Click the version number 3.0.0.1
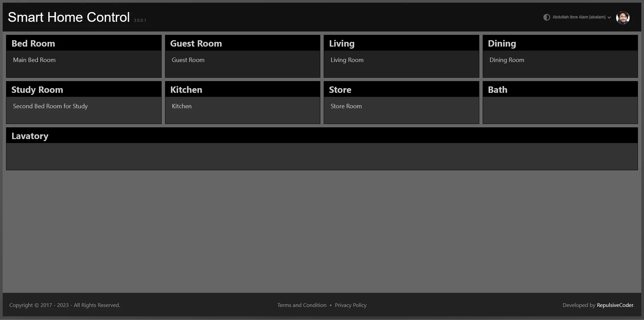The image size is (644, 320). pos(140,20)
